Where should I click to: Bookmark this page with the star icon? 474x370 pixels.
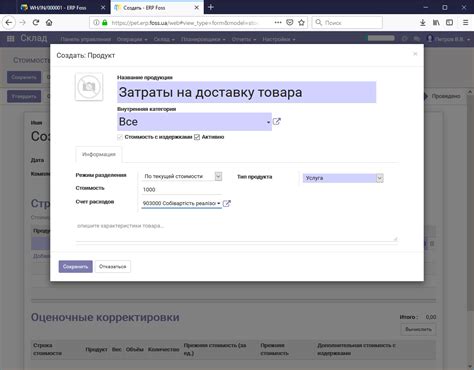[x=301, y=22]
